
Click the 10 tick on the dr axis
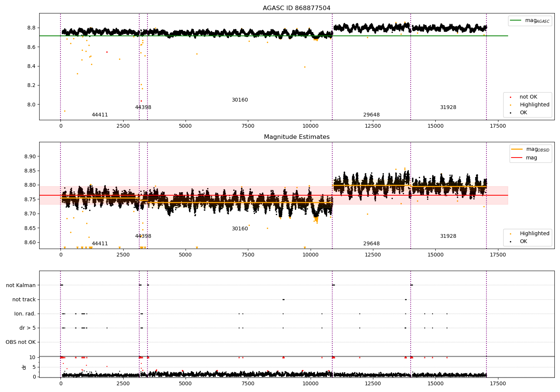32,357
